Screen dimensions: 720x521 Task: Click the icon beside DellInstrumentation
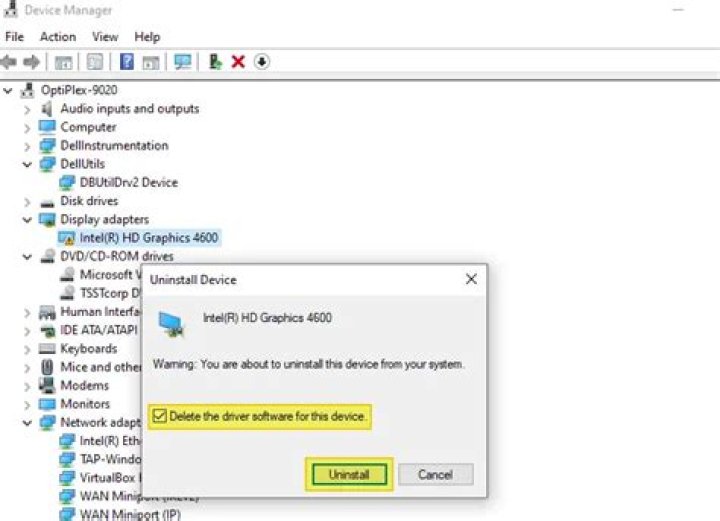click(47, 146)
